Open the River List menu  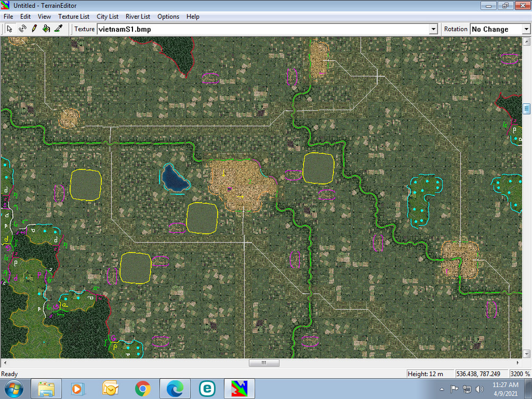(138, 16)
